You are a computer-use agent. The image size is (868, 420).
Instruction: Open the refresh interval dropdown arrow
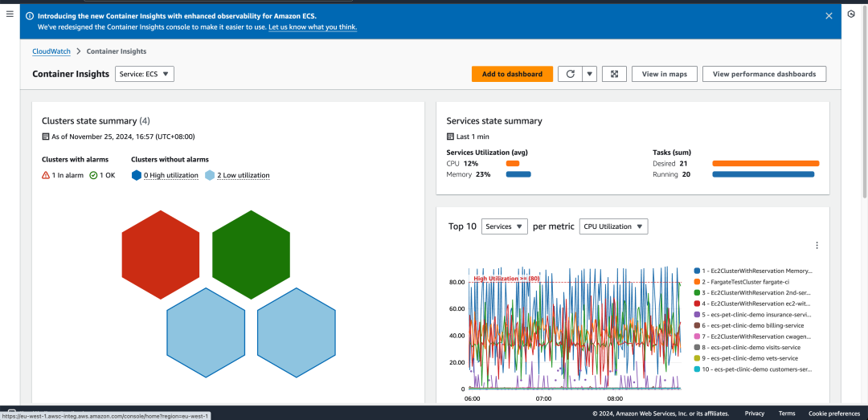[x=590, y=74]
